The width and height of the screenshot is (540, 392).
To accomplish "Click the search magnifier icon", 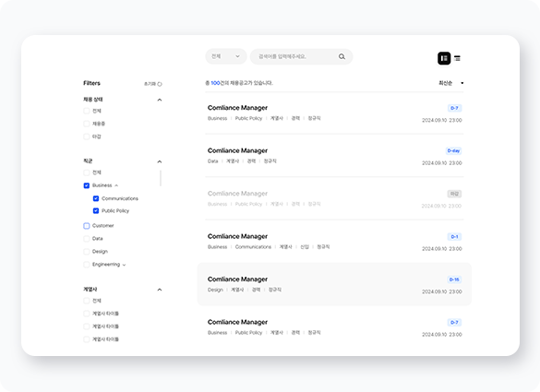I will [342, 56].
